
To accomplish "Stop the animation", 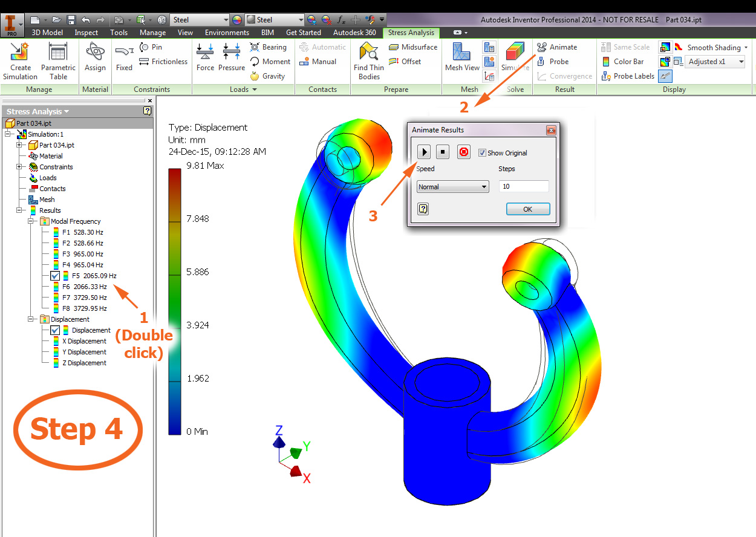I will [443, 152].
